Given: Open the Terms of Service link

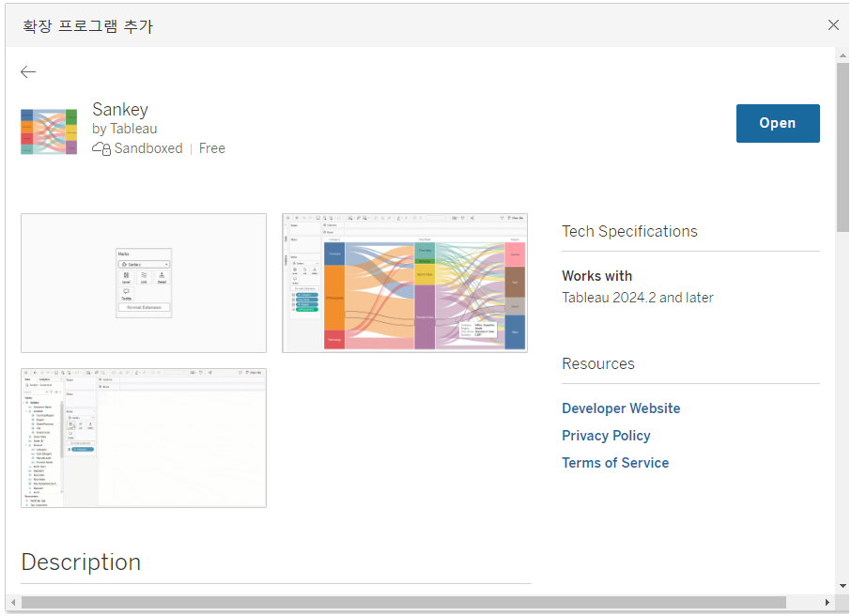Looking at the screenshot, I should tap(615, 462).
